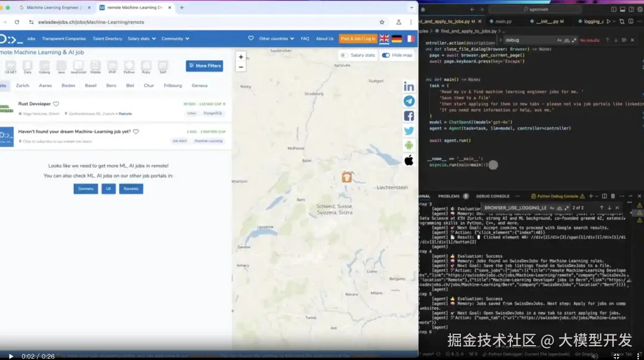Switch the site to the UK flag
This screenshot has height=360, width=644.
point(384,39)
